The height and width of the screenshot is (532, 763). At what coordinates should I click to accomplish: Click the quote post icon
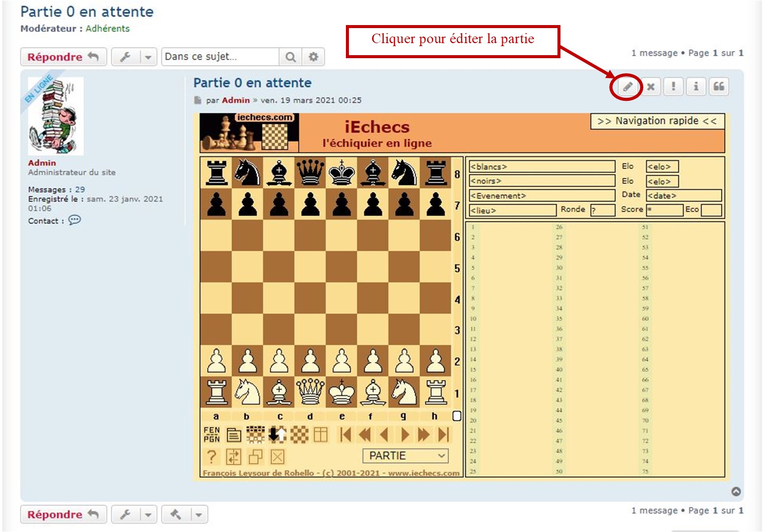[718, 87]
